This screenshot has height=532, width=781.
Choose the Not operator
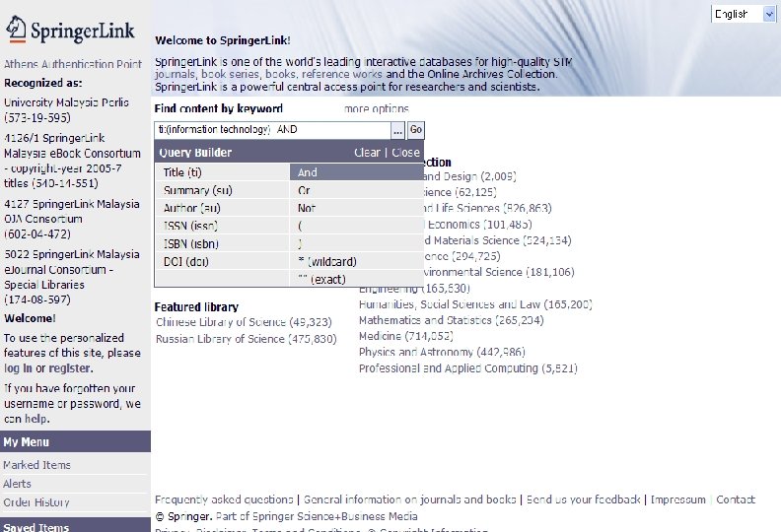(x=357, y=208)
